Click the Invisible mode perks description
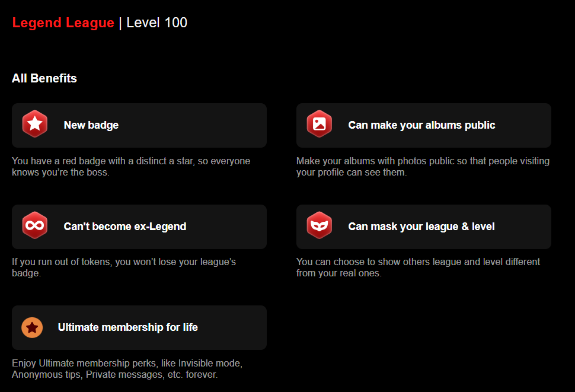The image size is (575, 392). (x=127, y=368)
